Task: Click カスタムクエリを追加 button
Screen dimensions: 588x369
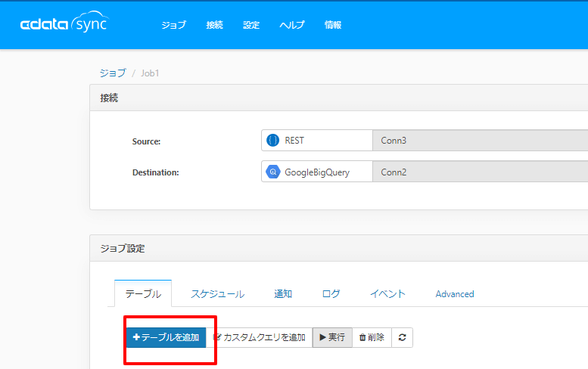Action: pyautogui.click(x=259, y=337)
